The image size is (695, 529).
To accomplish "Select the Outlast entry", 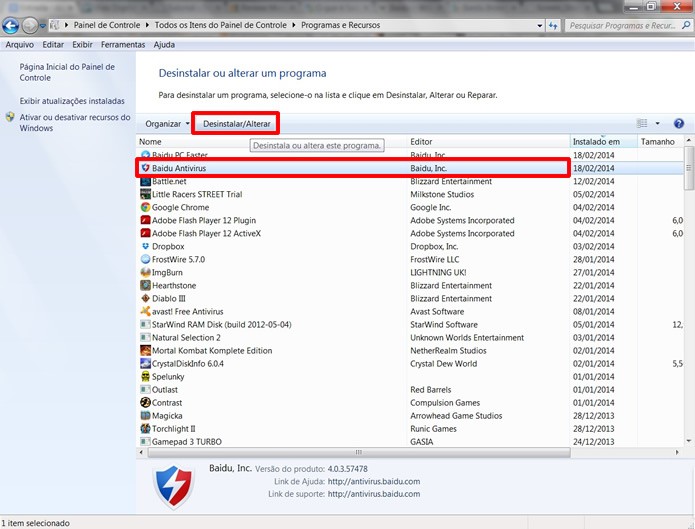I will [164, 390].
